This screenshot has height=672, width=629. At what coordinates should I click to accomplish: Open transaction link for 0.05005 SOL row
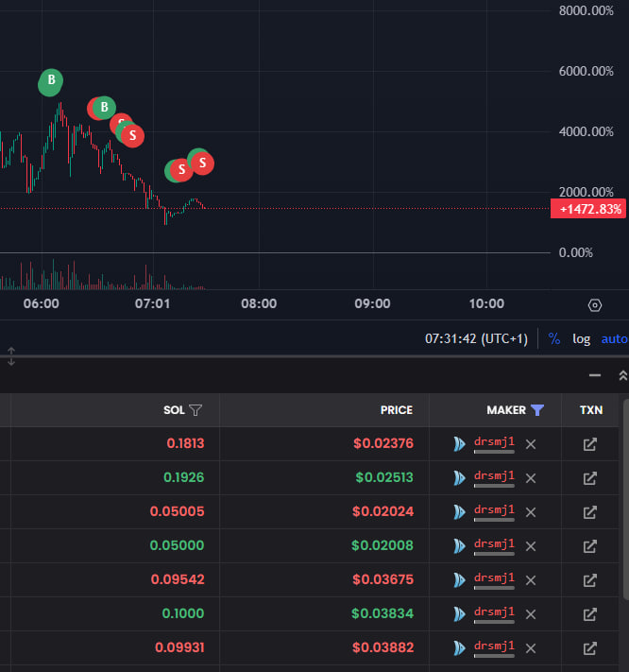pos(590,511)
